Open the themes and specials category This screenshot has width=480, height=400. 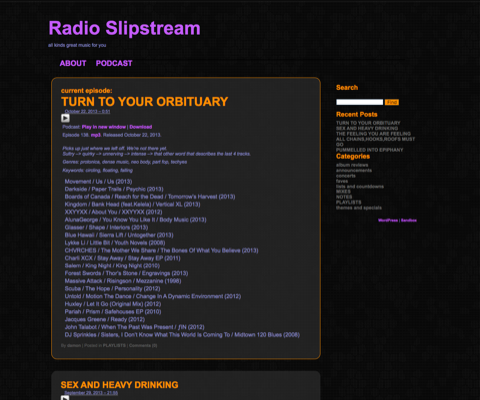[x=359, y=208]
